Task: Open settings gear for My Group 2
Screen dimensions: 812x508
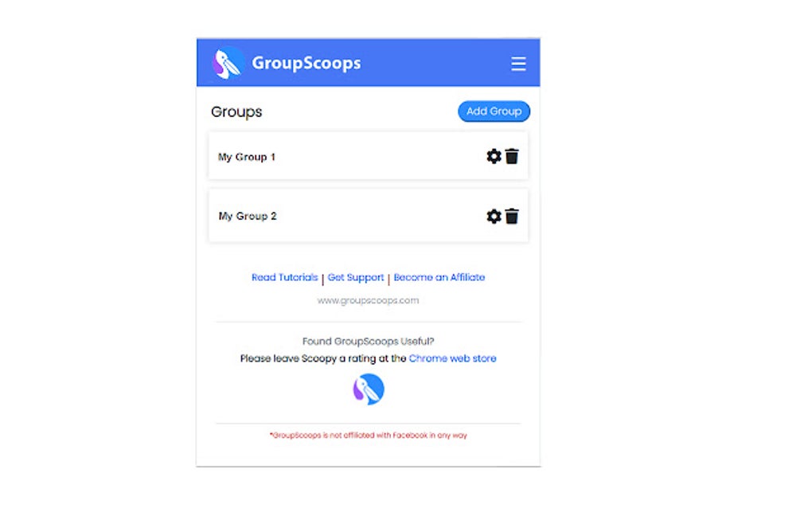Action: pos(494,217)
